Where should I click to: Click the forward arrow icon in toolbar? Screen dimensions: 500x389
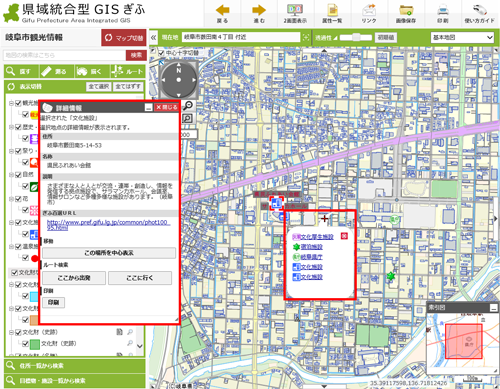tap(259, 10)
